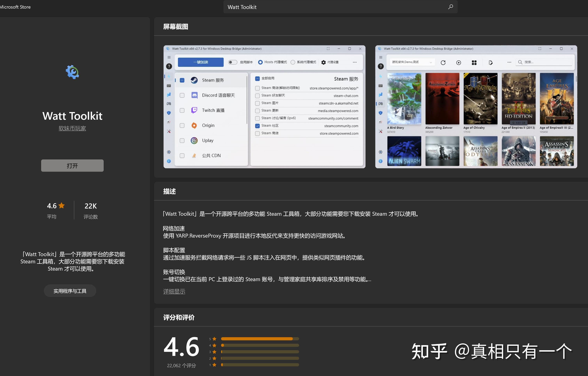Viewport: 588px width, 376px height.
Task: Click the gamepad library icon in the Steam 服务 screenshot sidebar
Action: click(169, 104)
